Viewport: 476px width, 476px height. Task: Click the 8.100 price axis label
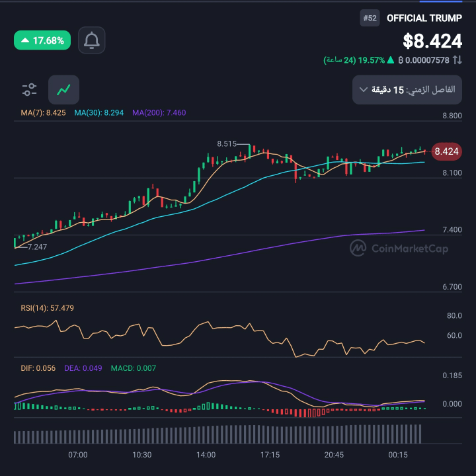452,173
